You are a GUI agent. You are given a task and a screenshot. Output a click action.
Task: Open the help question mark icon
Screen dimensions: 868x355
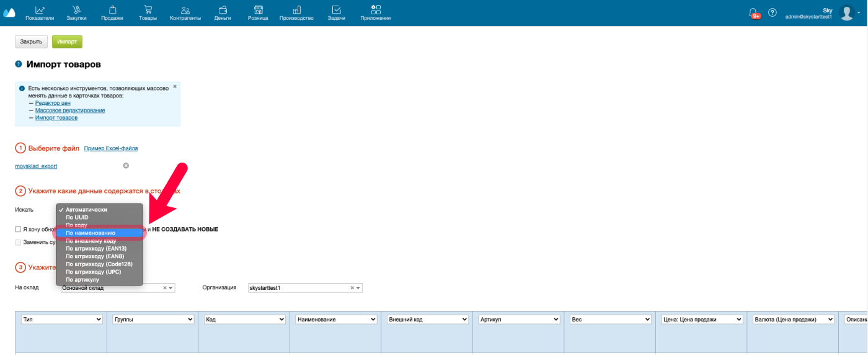(773, 12)
